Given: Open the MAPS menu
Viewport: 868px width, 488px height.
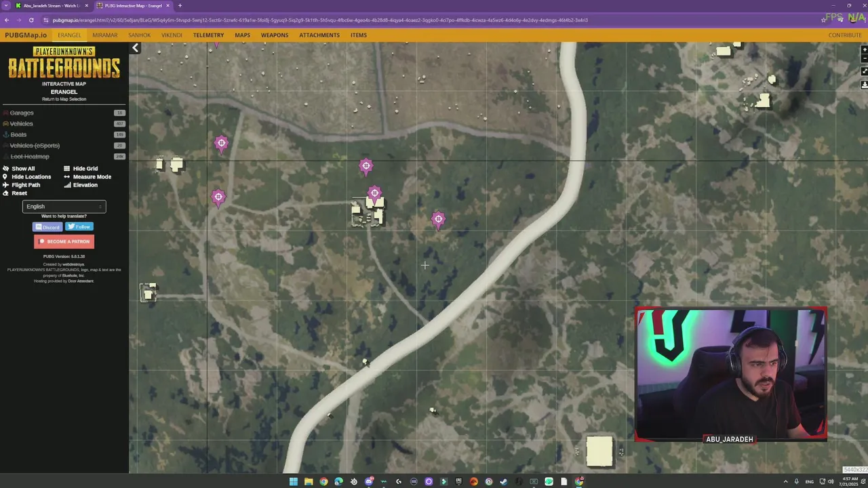Looking at the screenshot, I should 242,35.
